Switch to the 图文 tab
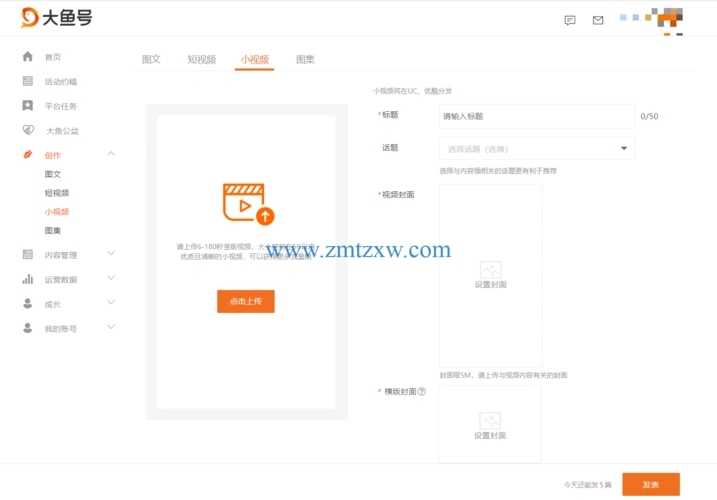 tap(151, 59)
